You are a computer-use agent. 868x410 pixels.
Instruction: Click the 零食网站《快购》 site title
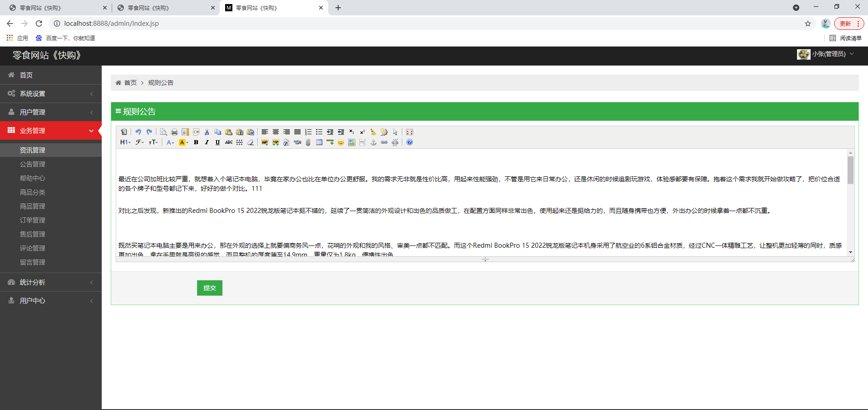click(47, 55)
